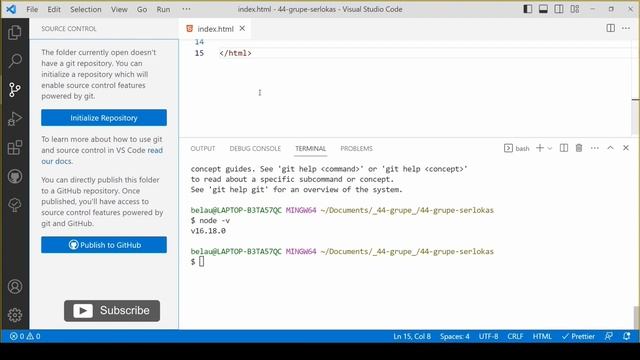Open the Run and Debug view
This screenshot has height=360, width=640.
[x=15, y=119]
